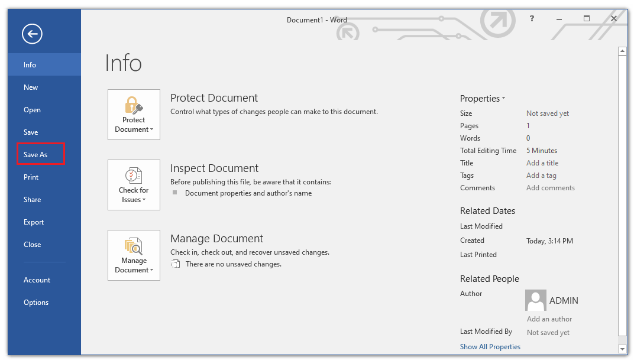The height and width of the screenshot is (364, 634).
Task: Click 'Document properties and author's name' text
Action: (248, 193)
